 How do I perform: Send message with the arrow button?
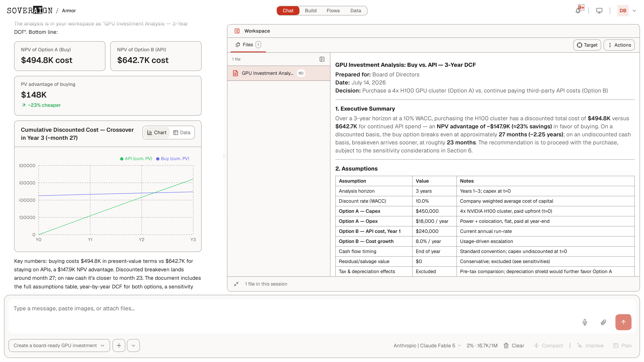pos(623,322)
